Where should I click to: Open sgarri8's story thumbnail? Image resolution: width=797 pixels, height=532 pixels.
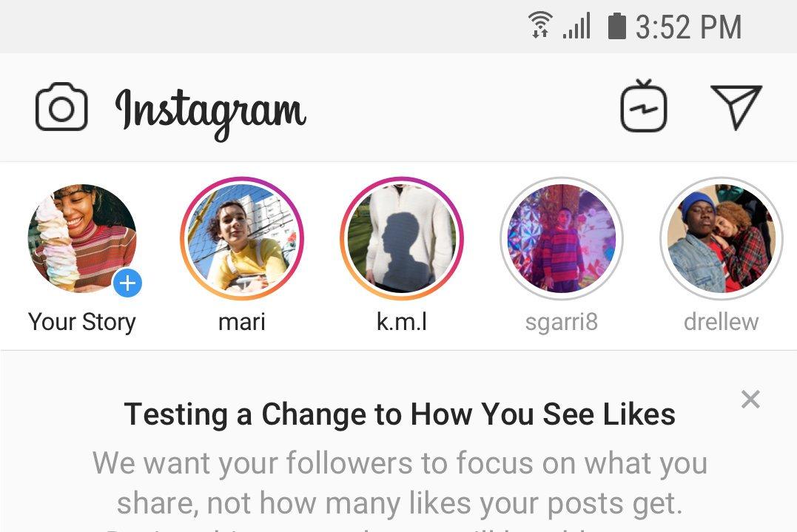pos(562,238)
